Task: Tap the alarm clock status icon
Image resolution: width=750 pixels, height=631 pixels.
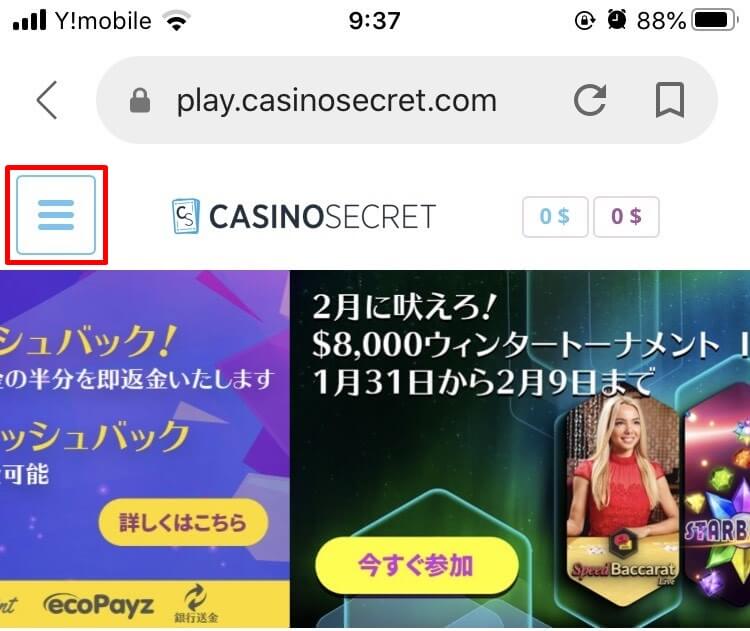Action: [x=617, y=20]
